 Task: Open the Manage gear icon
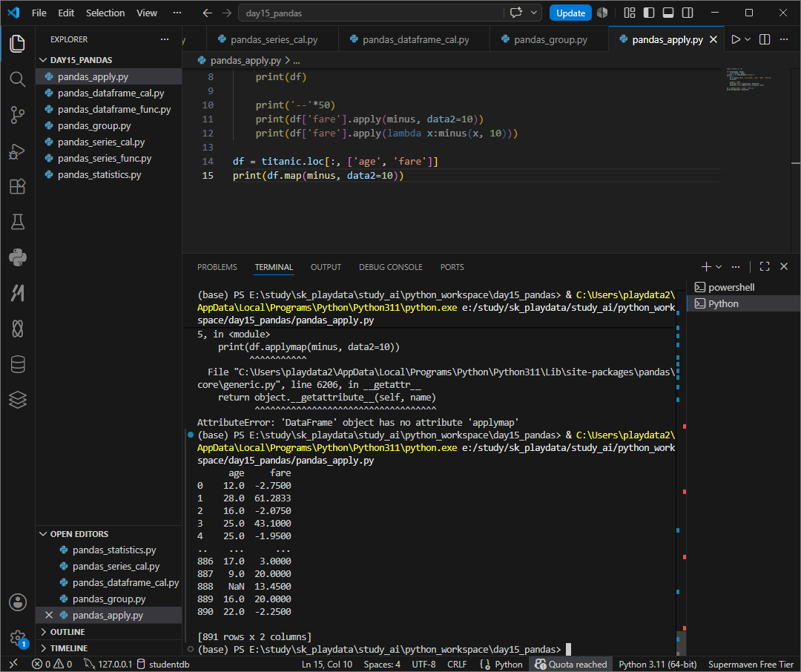tap(17, 638)
